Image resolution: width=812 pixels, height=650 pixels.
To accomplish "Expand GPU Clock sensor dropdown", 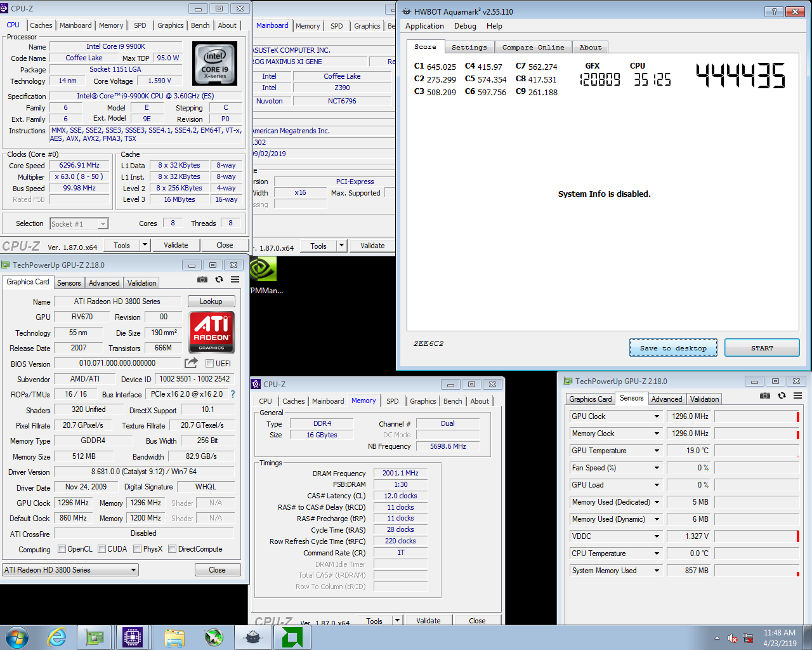I will [657, 416].
